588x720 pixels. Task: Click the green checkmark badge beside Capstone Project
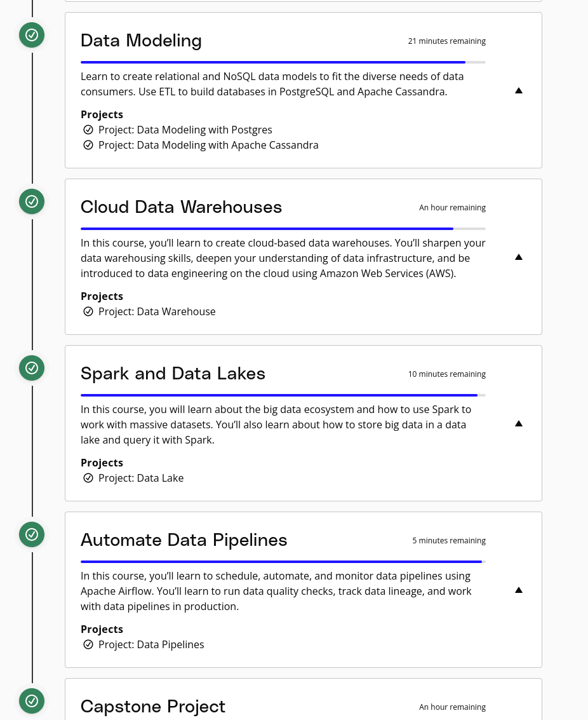click(32, 701)
